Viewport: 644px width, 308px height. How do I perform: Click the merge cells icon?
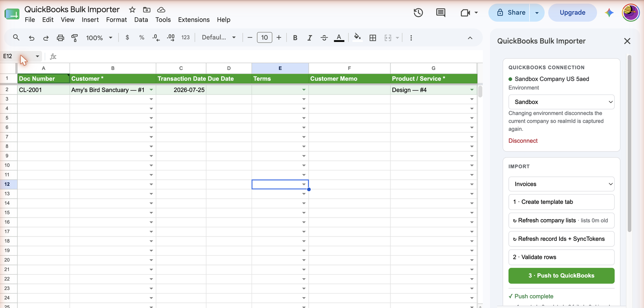388,37
